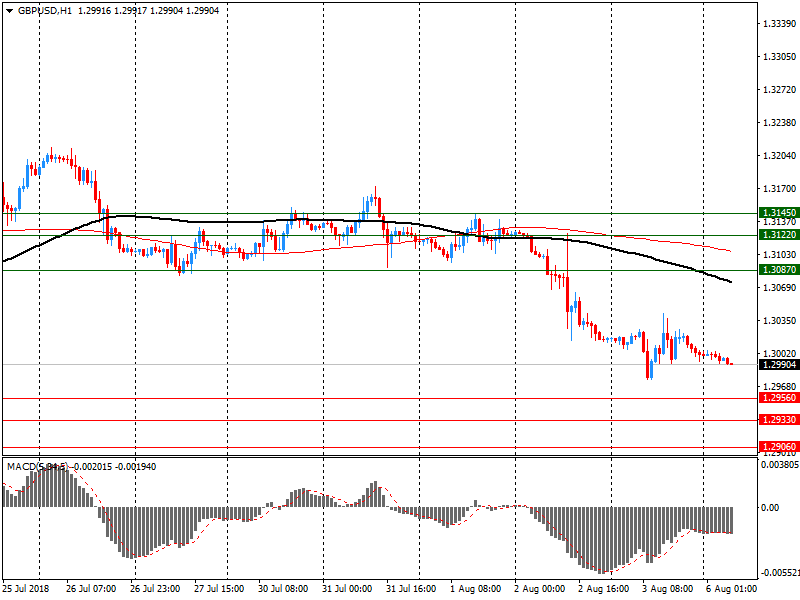Click the 1.30350 value on price scale
The image size is (800, 600).
778,320
